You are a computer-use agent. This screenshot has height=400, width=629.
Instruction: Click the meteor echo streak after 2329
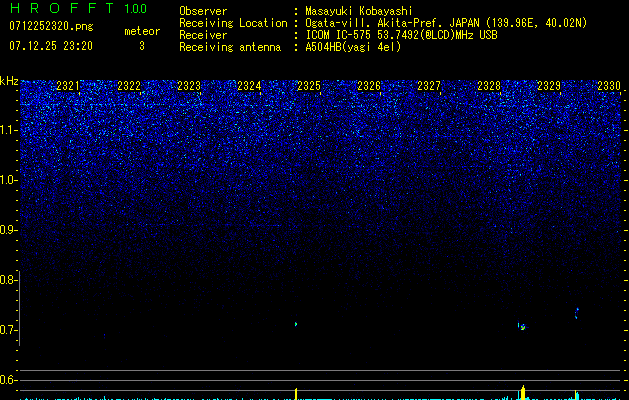(x=577, y=313)
